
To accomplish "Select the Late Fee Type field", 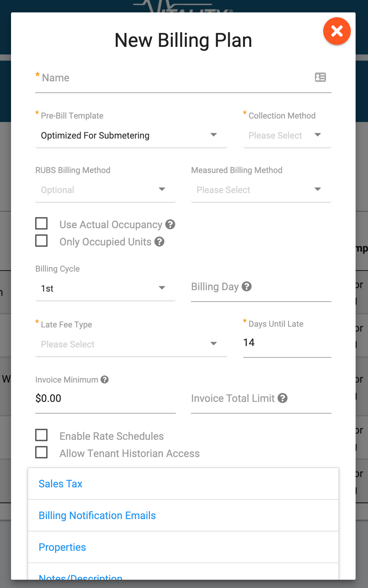I will tap(131, 344).
